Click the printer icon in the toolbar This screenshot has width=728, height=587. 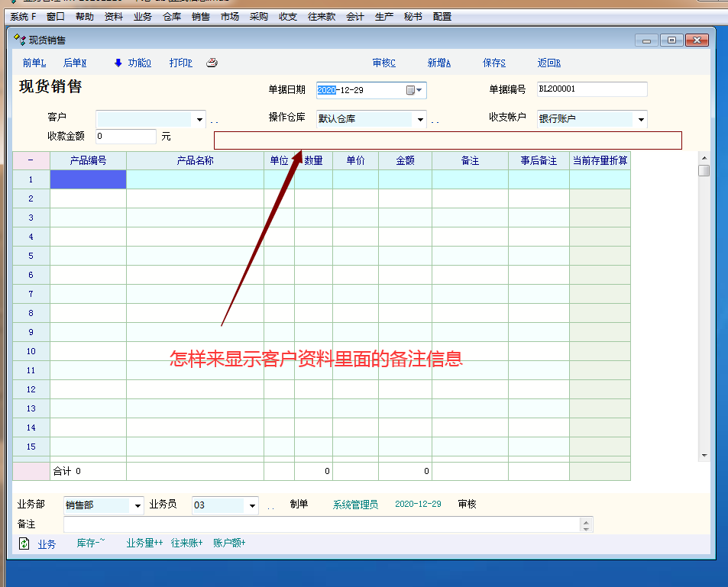(212, 63)
